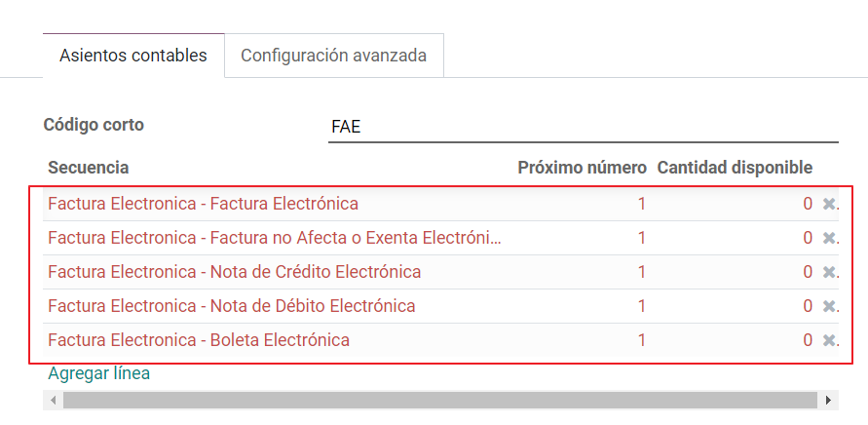Click the horizontal scrollbar thumb

pos(440,400)
